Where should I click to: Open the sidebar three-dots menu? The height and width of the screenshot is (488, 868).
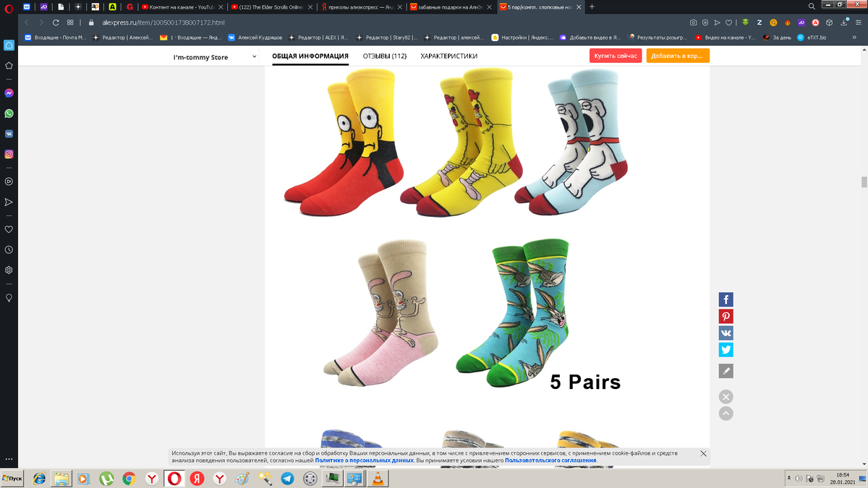pyautogui.click(x=9, y=460)
